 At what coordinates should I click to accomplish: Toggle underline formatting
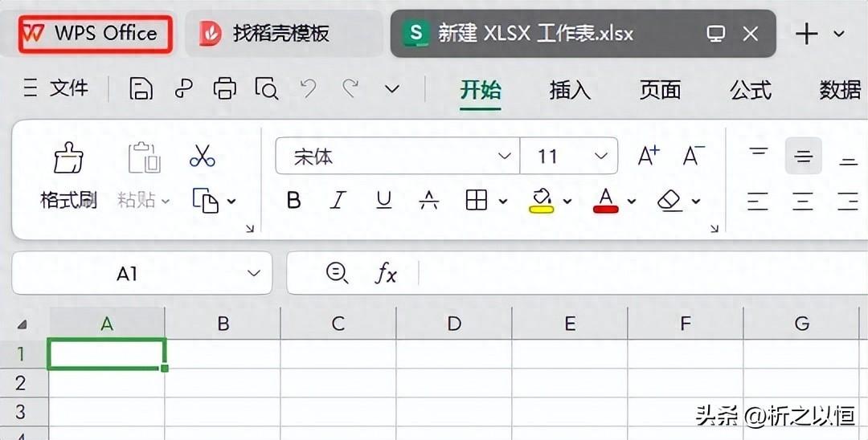click(383, 200)
